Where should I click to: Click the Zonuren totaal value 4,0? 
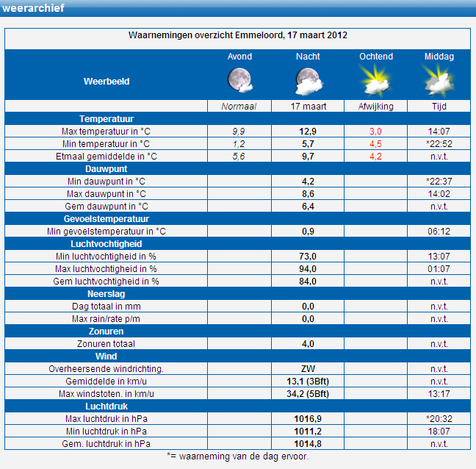coord(308,344)
